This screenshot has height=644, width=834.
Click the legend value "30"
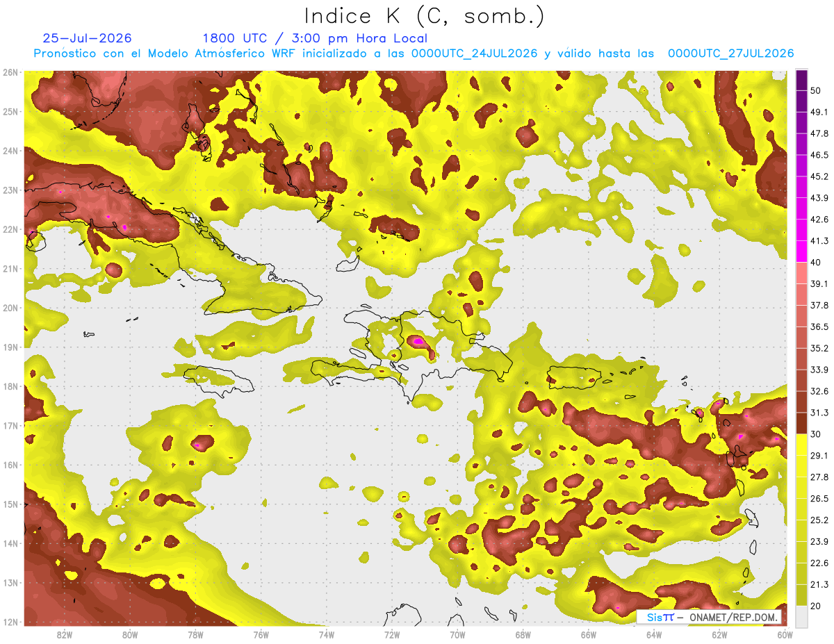(x=816, y=434)
